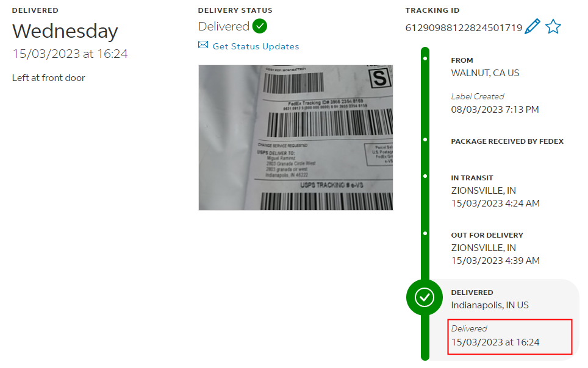Click the OUT FOR DELIVERY heading
Image resolution: width=588 pixels, height=368 pixels.
tap(487, 235)
